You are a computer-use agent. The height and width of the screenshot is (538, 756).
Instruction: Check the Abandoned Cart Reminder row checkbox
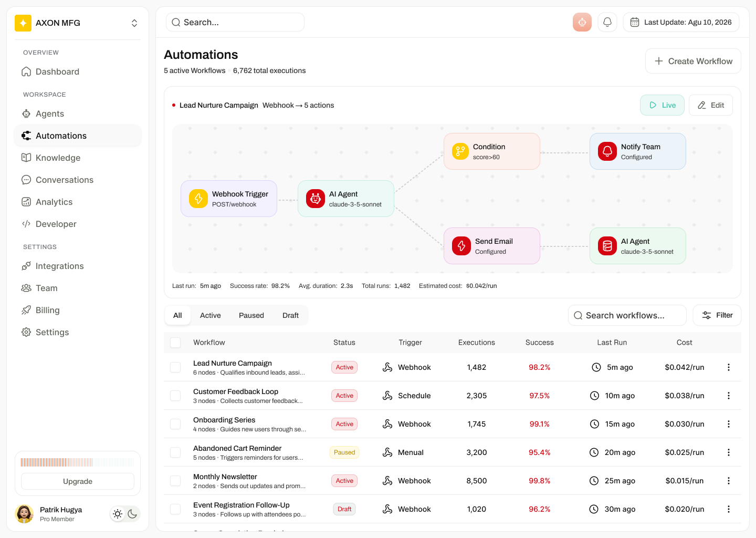[x=175, y=452]
